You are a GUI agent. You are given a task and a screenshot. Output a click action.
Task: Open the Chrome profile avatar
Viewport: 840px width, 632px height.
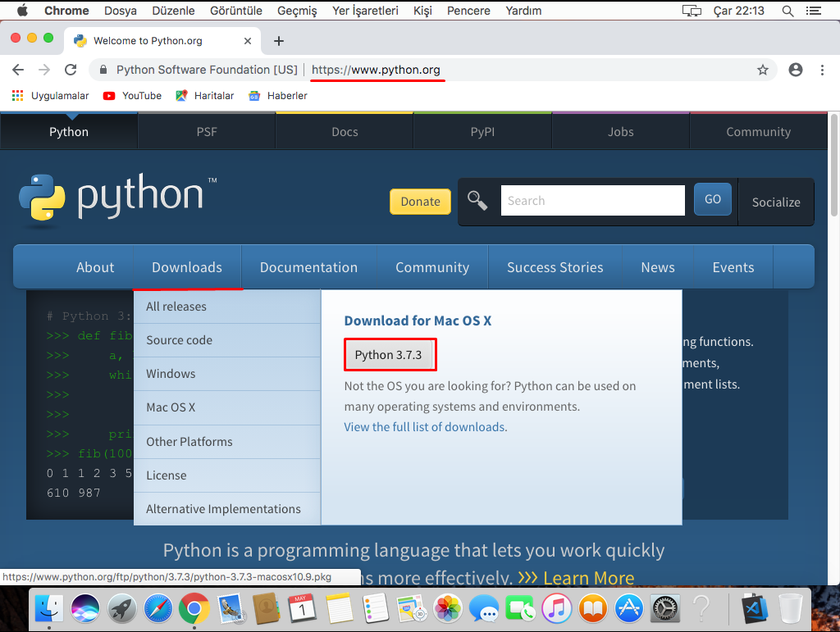coord(795,70)
